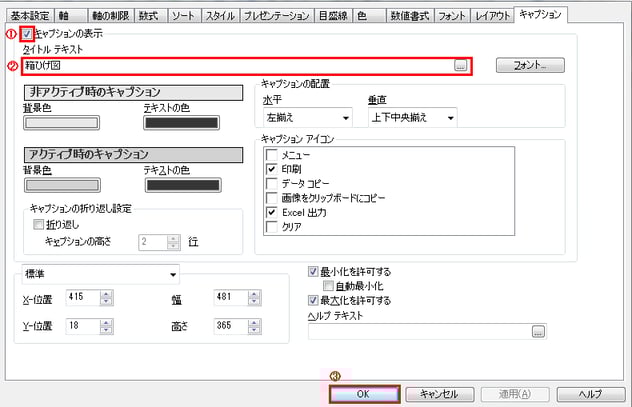The height and width of the screenshot is (407, 632).
Task: Open the 基本設定 tab
Action: click(30, 16)
